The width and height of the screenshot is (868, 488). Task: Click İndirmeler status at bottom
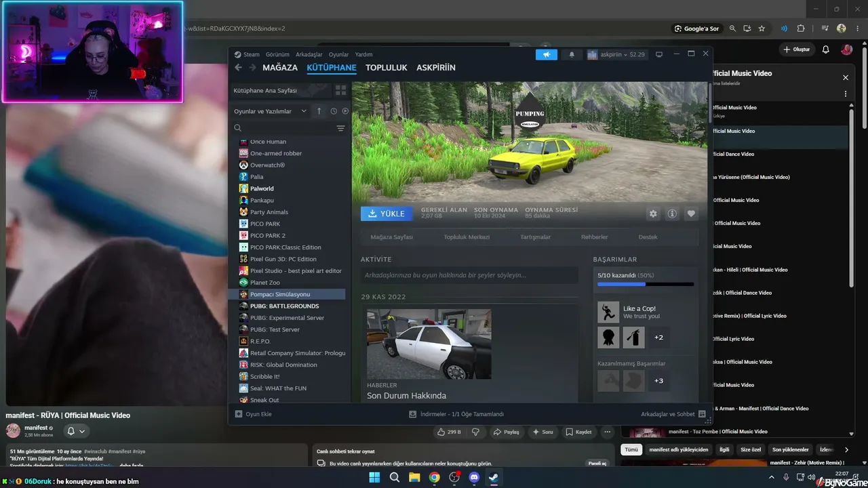click(456, 414)
